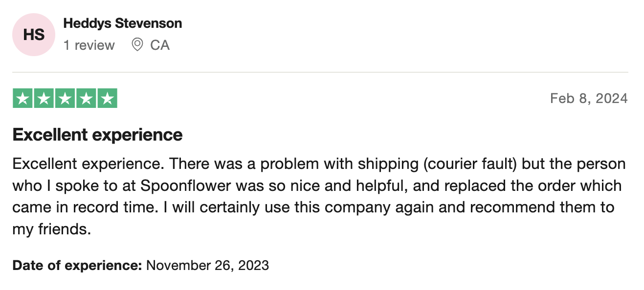Click the "1 review" count text
This screenshot has width=644, height=290.
[89, 45]
